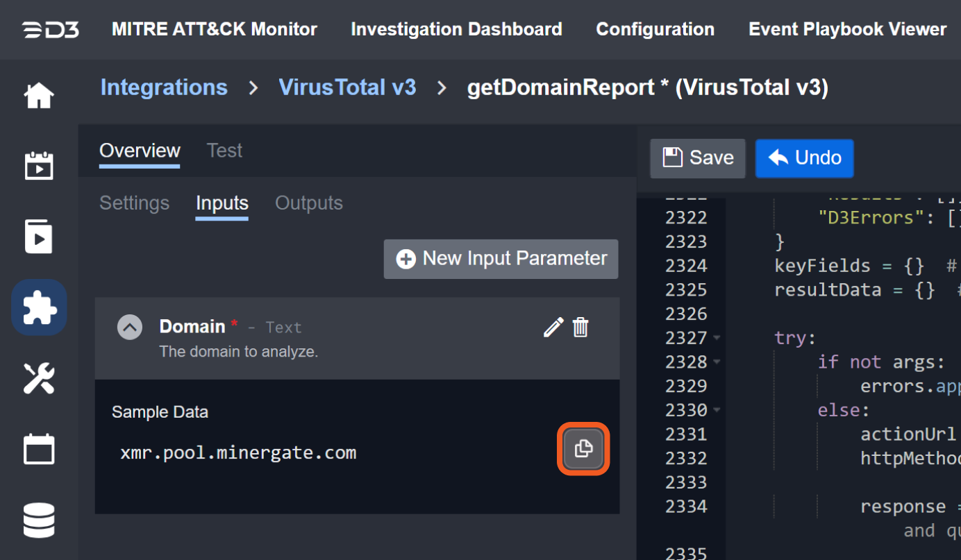Navigate to VirusTotal v3 breadcrumb link
Screen dimensions: 961x560
click(347, 87)
